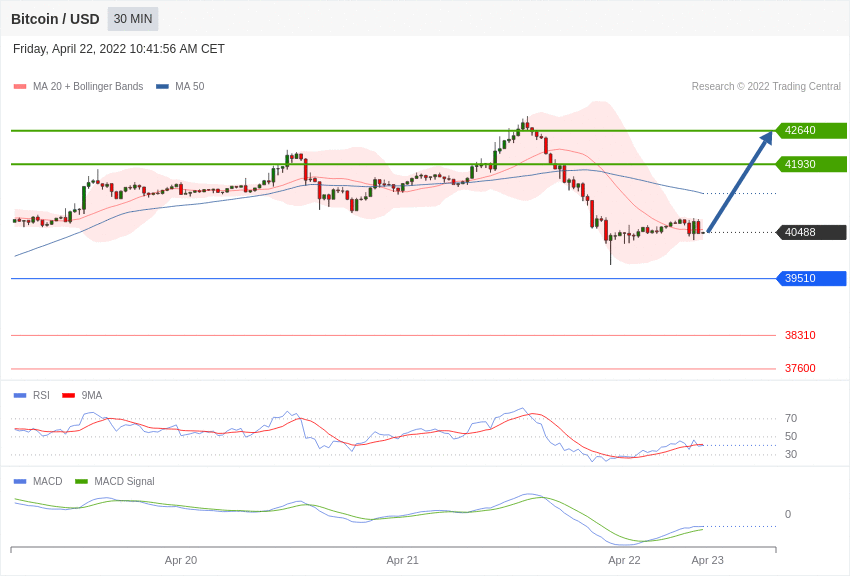Image resolution: width=850 pixels, height=576 pixels.
Task: Click the Apr 23 date axis label
Action: 707,560
